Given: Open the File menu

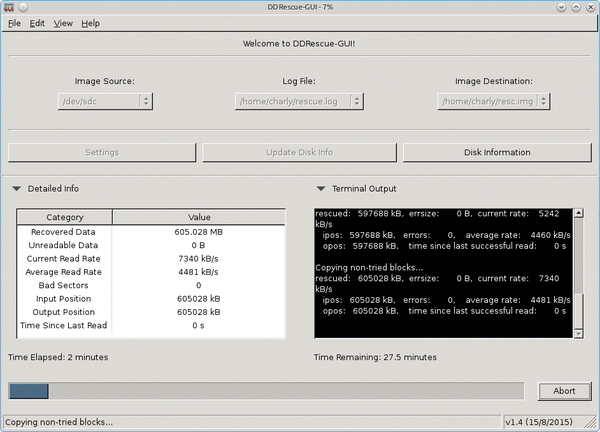Looking at the screenshot, I should [14, 23].
